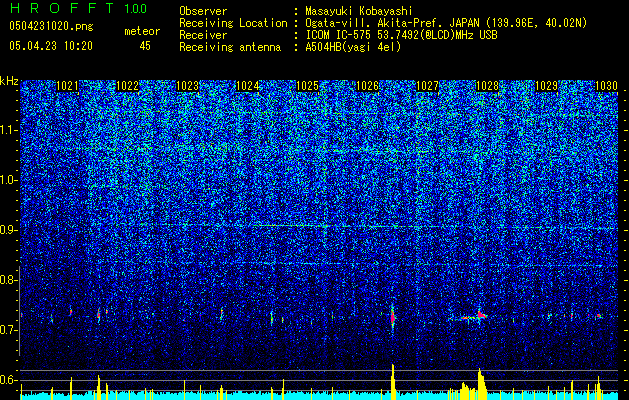Click the 1021 time marker
The height and width of the screenshot is (400, 629).
(67, 86)
